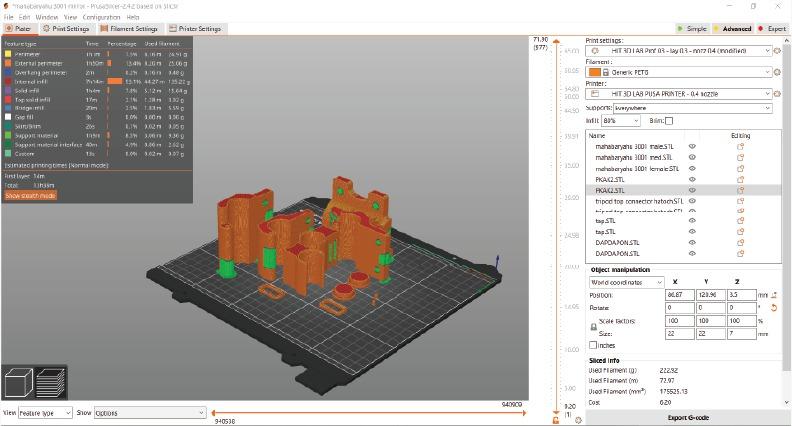Toggle visibility of tripod top connector hatoch.STL
792x426 pixels.
click(x=692, y=201)
